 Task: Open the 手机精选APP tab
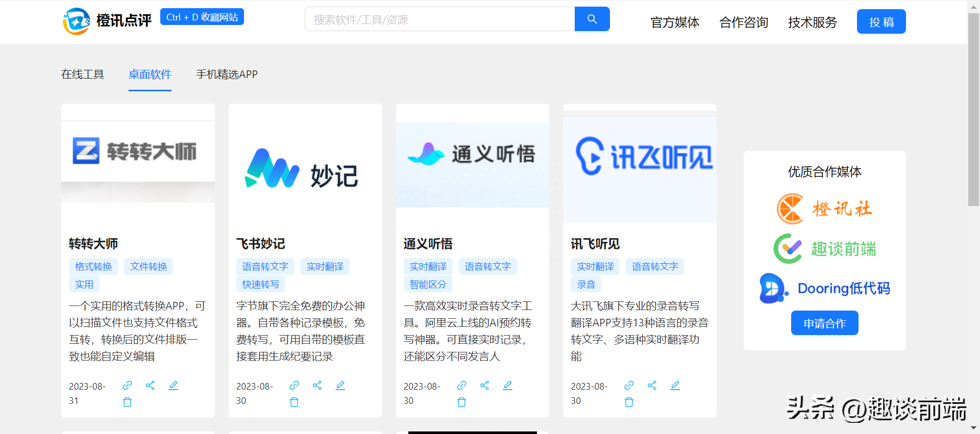(227, 74)
